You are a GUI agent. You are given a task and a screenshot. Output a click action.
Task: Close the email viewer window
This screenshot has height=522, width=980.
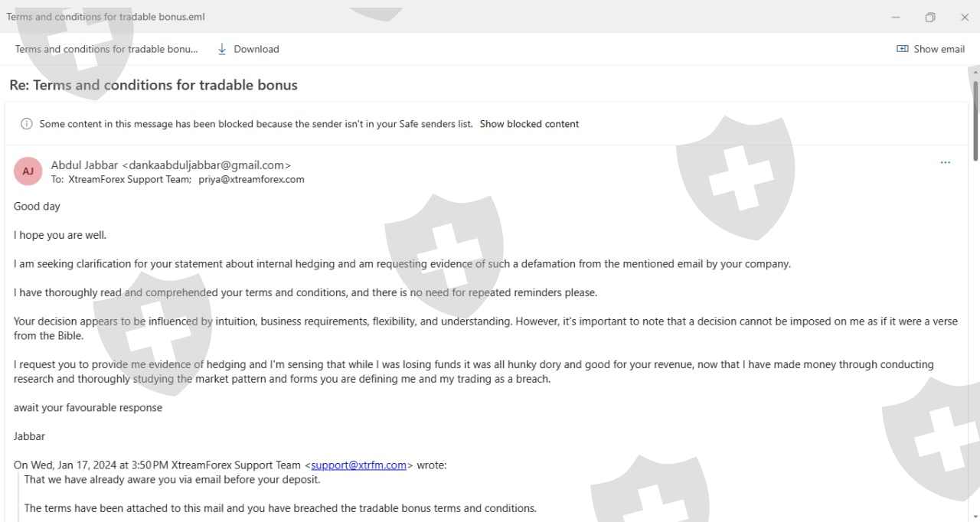[965, 17]
